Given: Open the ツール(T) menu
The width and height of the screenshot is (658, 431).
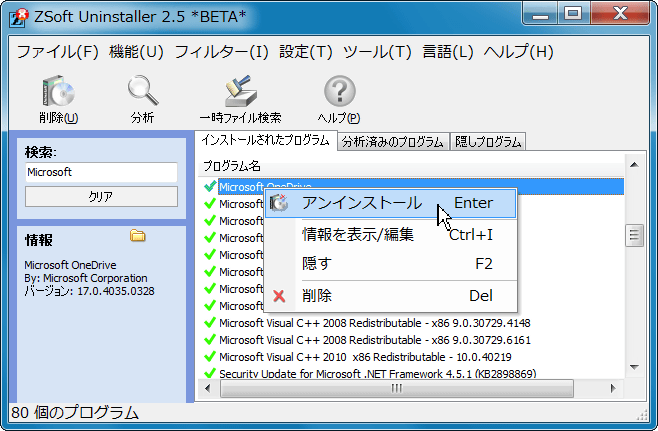Looking at the screenshot, I should pyautogui.click(x=377, y=52).
